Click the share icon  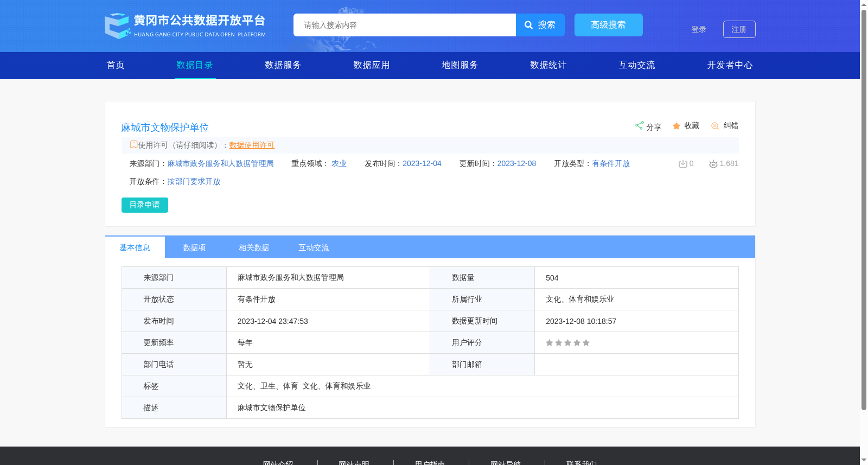639,125
